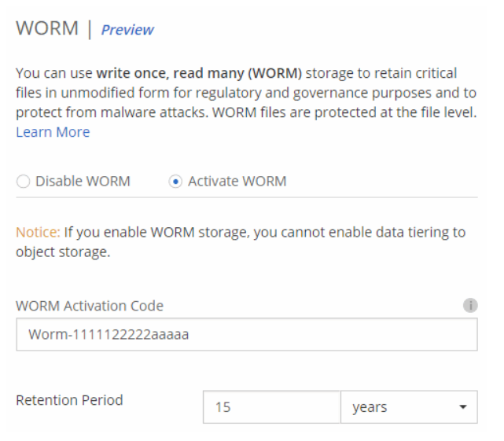The width and height of the screenshot is (504, 441).
Task: Click the Preview link beside the WORM heading
Action: (127, 30)
